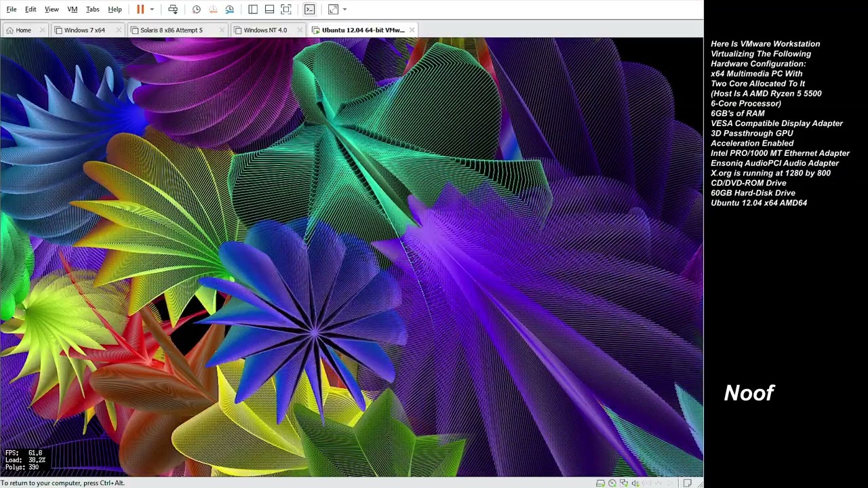Open the VM menu
Screen dimensions: 868x488
pos(72,9)
